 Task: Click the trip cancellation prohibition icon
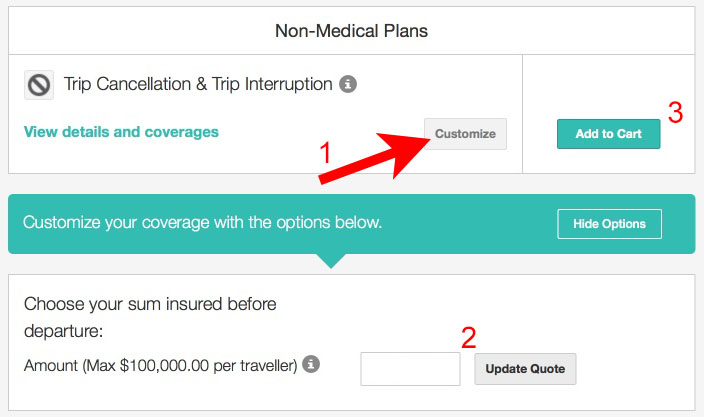(x=39, y=85)
